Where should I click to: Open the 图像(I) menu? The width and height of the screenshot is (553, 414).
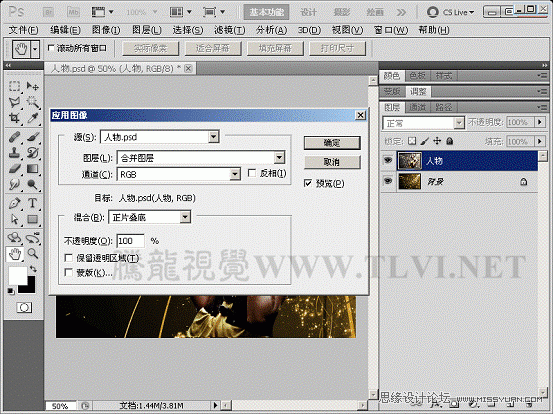coord(106,30)
